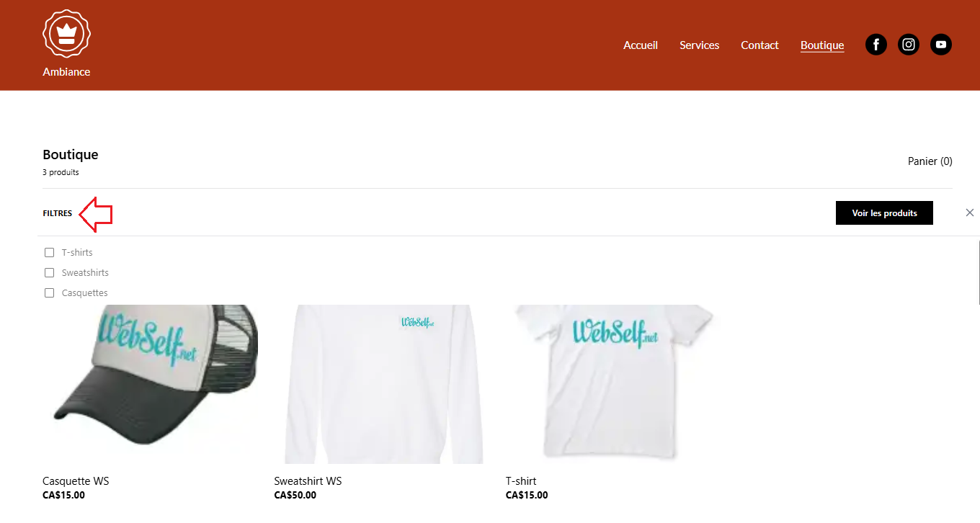The height and width of the screenshot is (523, 980).
Task: View the Sweatshirt WS product image
Action: tap(381, 384)
